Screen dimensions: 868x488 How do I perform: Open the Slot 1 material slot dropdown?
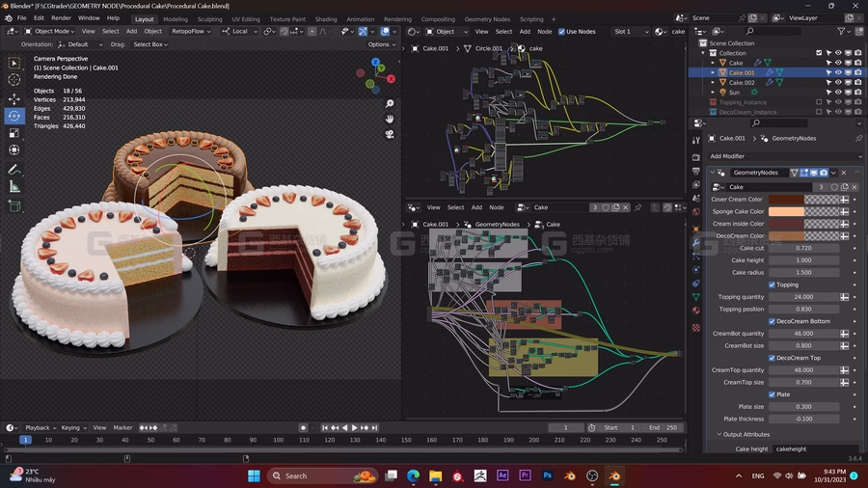(x=630, y=32)
